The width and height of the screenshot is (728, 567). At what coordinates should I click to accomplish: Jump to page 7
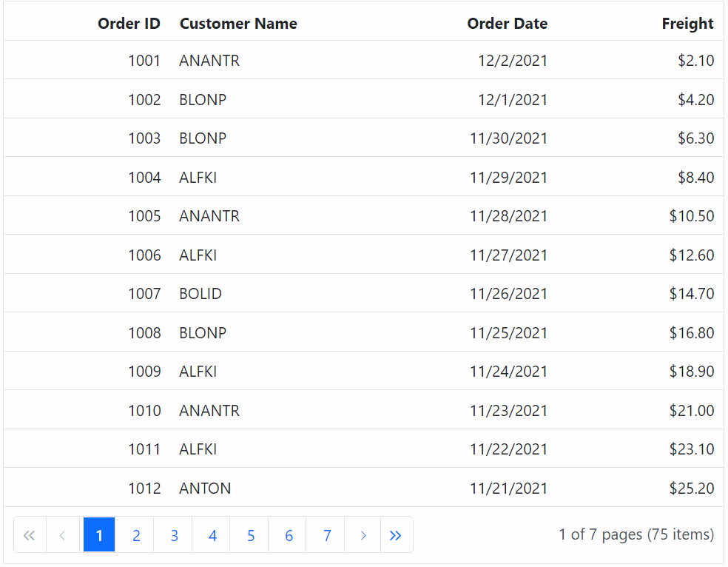point(327,535)
